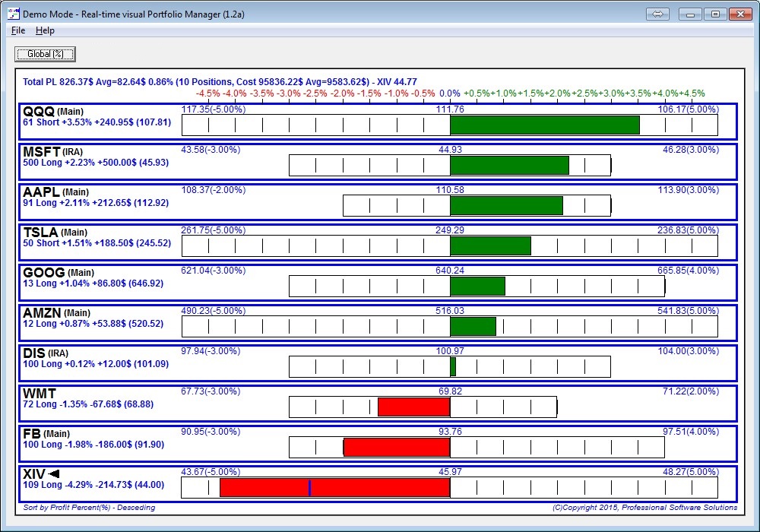The width and height of the screenshot is (760, 532).
Task: Click the red FB loss bar
Action: pos(397,447)
